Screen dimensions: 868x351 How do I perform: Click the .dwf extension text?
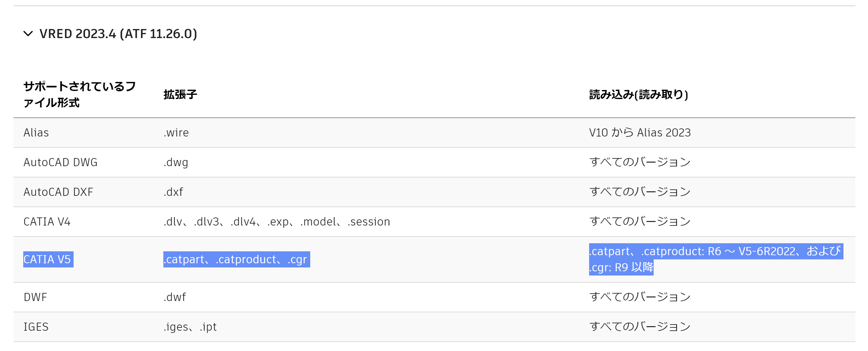pyautogui.click(x=175, y=297)
